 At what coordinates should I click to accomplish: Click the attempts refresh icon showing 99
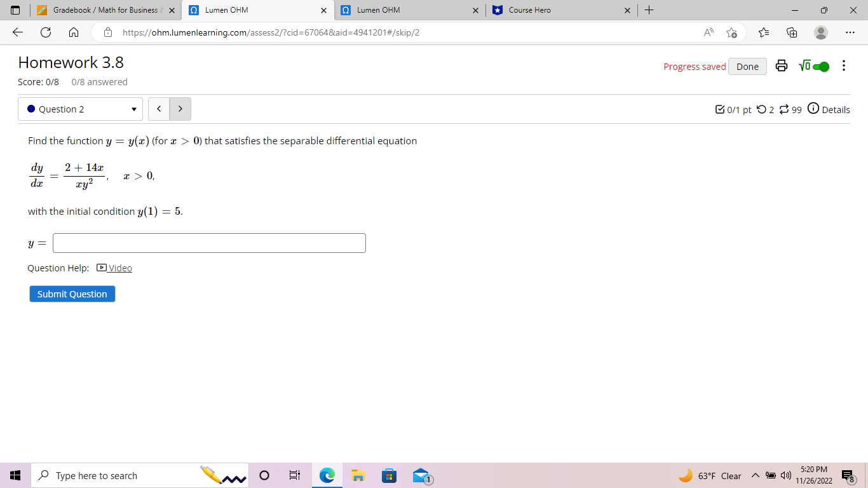click(785, 109)
